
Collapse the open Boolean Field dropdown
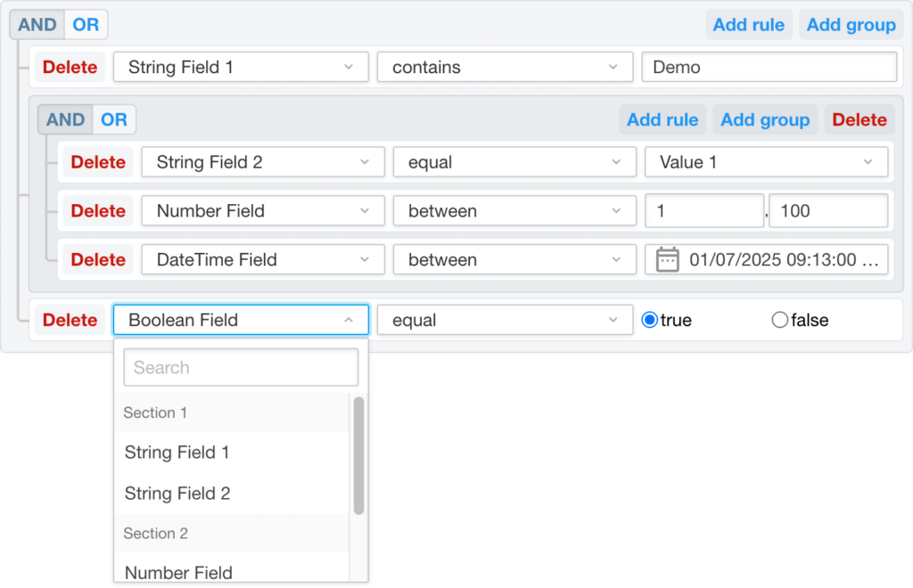(x=241, y=321)
